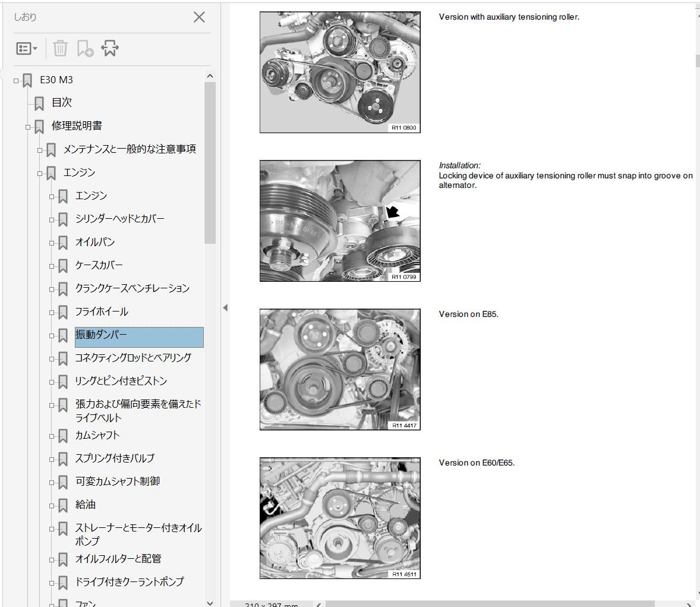Expand the オイルパン bookmark node
This screenshot has width=700, height=607.
pyautogui.click(x=52, y=243)
